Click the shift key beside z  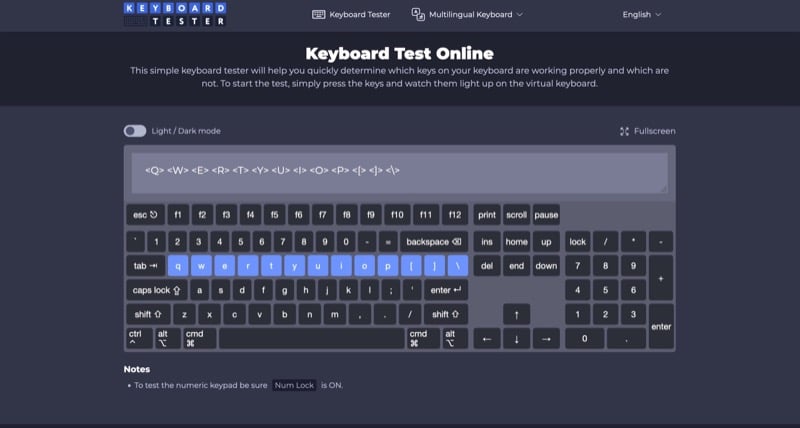coord(148,314)
